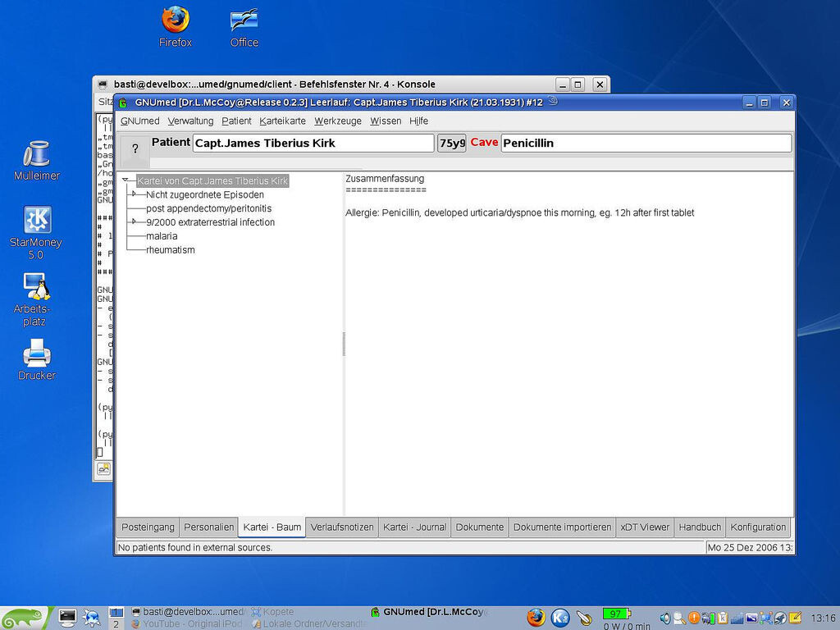Switch to the Verlaufsnotizen tab
This screenshot has width=840, height=630.
click(342, 527)
